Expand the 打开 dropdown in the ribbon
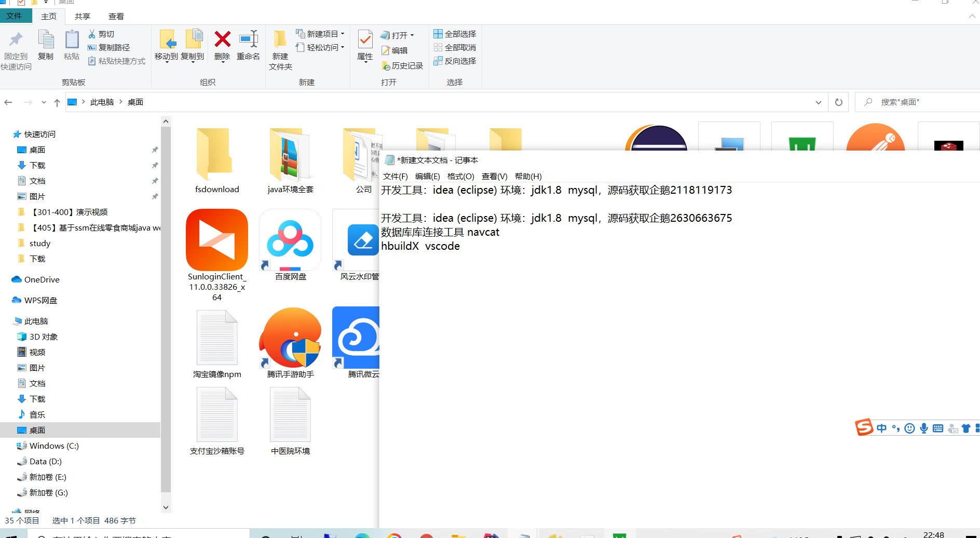980x538 pixels. pyautogui.click(x=398, y=35)
